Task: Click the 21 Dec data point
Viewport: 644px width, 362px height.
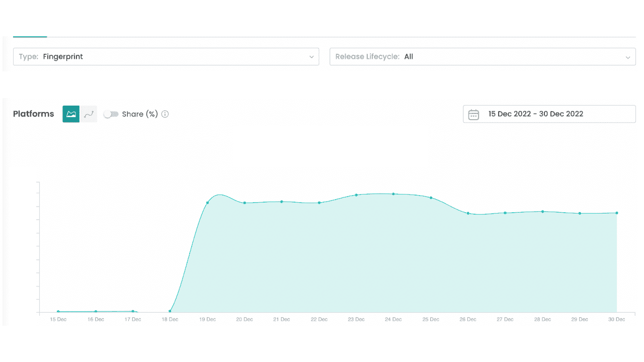Action: tap(282, 202)
